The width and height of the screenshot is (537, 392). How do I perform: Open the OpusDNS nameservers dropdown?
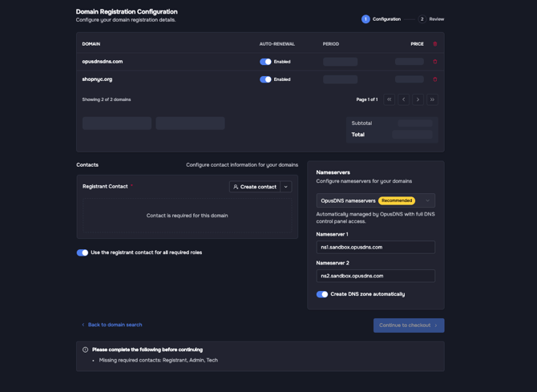376,200
